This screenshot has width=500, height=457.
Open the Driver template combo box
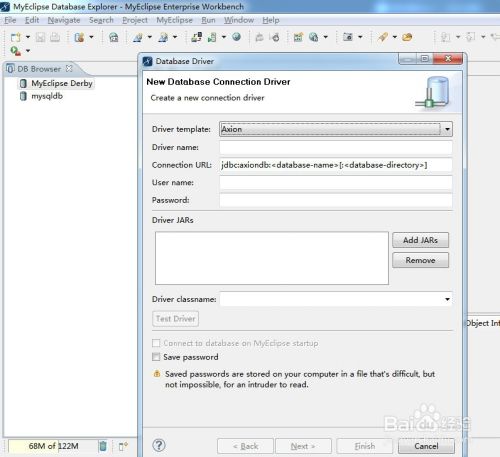tap(336, 129)
